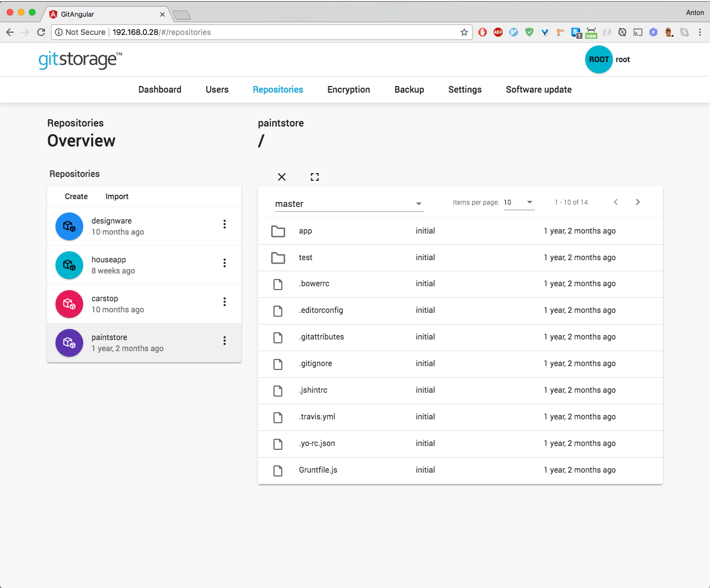Viewport: 710px width, 588px height.
Task: Click the Import repository button
Action: (116, 196)
